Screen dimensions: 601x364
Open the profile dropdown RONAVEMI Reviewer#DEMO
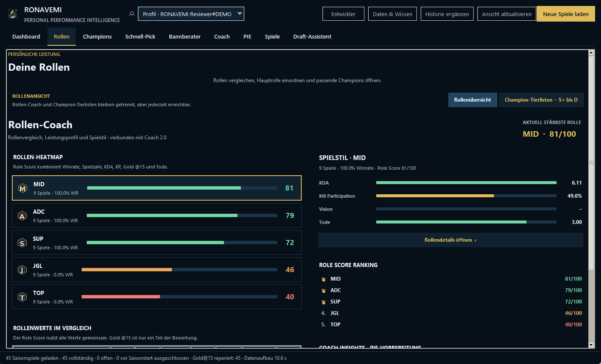point(191,14)
